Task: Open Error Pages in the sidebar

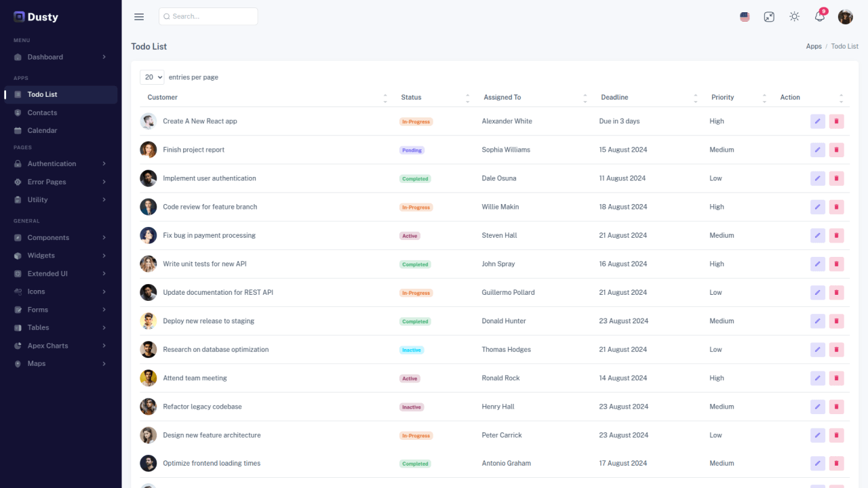Action: tap(45, 182)
